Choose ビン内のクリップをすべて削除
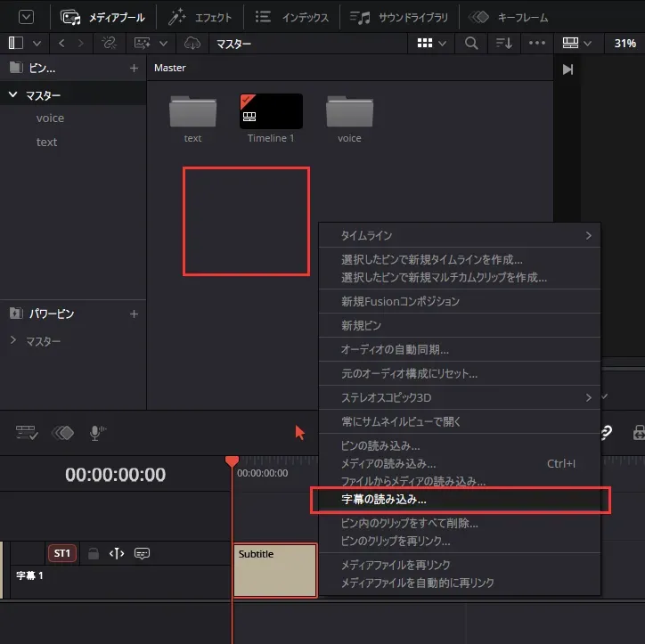This screenshot has height=644, width=645. [x=460, y=523]
